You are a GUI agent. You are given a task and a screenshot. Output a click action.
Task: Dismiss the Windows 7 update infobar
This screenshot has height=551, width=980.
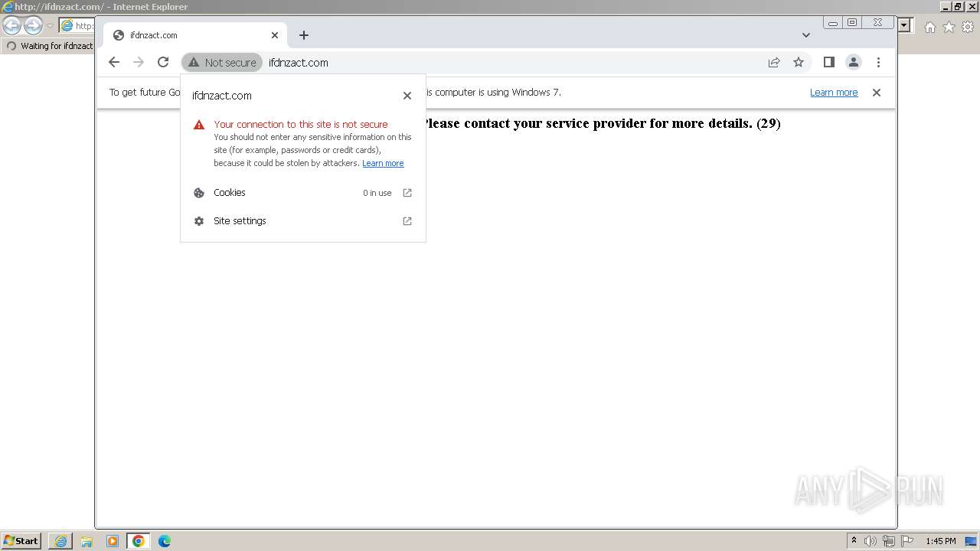(877, 93)
